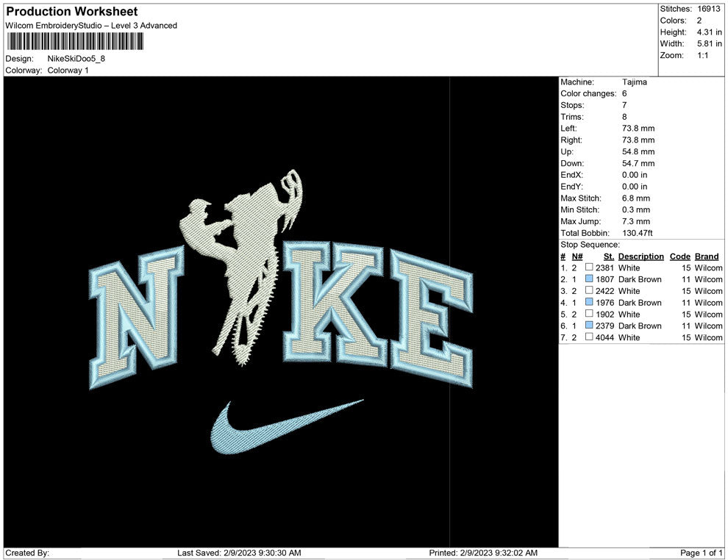This screenshot has height=560, width=728.
Task: Click the embroidered letter N in preview
Action: point(137,317)
